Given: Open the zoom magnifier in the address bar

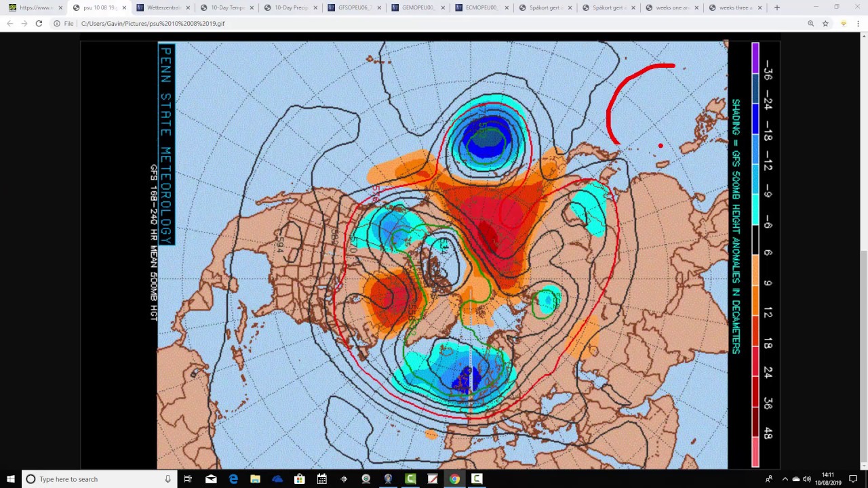Looking at the screenshot, I should click(x=810, y=23).
